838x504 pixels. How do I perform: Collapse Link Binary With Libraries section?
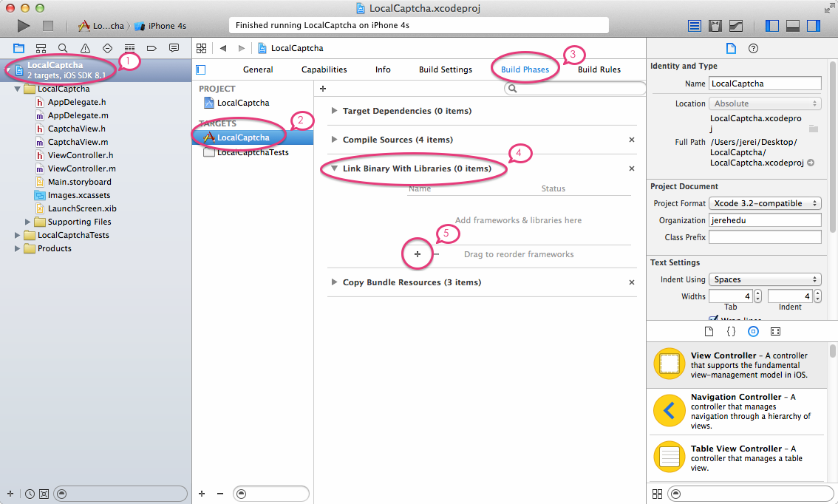[x=334, y=168]
